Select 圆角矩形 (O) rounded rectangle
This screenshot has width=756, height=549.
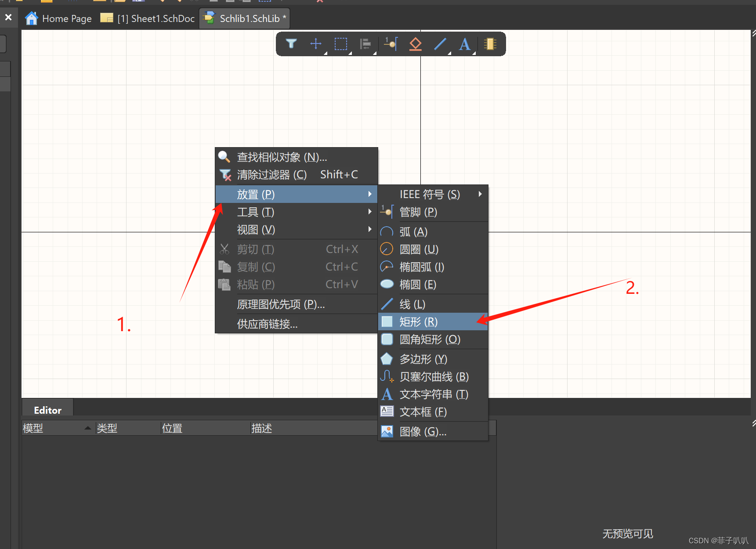[433, 339]
